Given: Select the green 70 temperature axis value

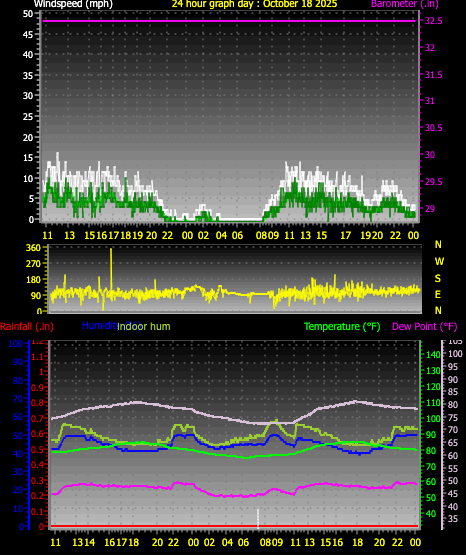Looking at the screenshot, I should point(431,467).
